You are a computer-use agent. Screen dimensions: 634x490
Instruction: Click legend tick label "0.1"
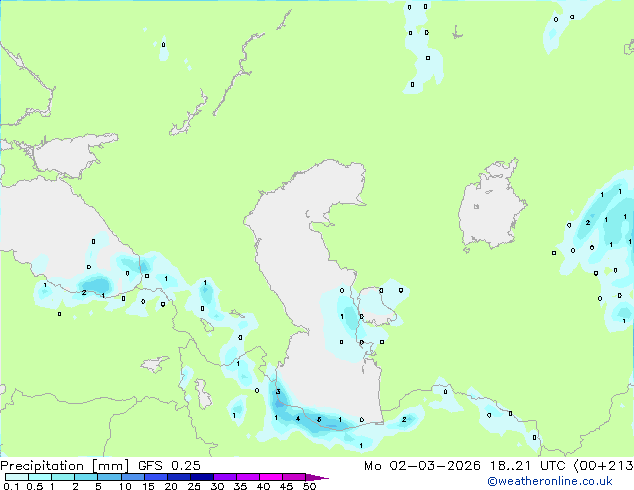click(x=11, y=486)
